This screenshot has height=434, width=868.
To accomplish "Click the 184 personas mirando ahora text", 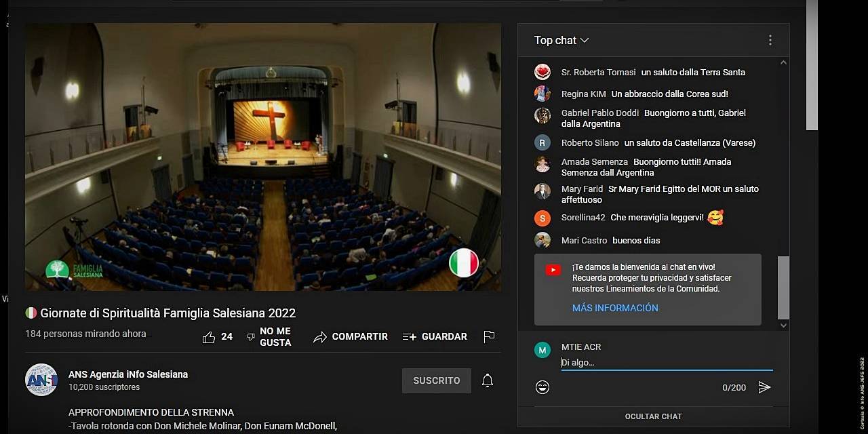I will click(x=85, y=334).
